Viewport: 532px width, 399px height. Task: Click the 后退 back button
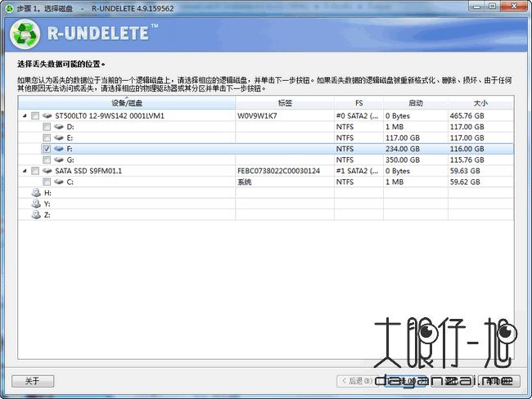coord(356,381)
